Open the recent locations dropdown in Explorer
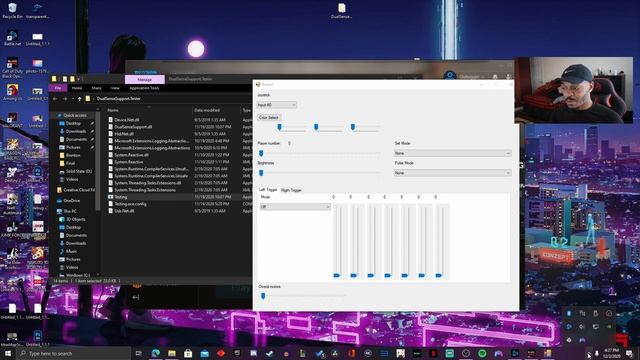The image size is (640, 360). [x=73, y=99]
